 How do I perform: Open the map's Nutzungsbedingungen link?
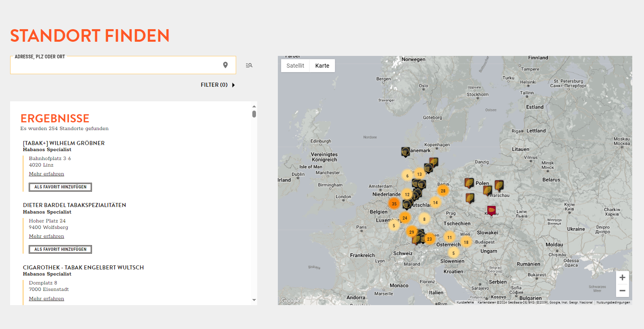coord(613,302)
